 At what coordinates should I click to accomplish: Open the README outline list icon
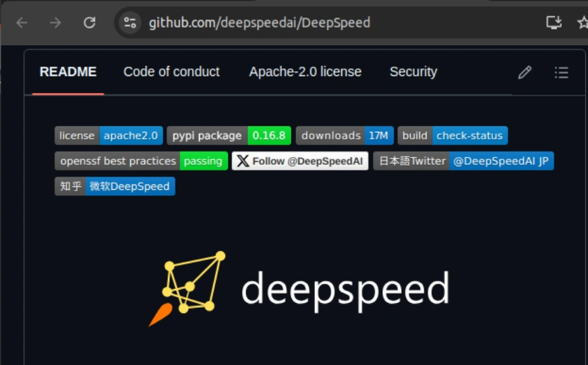click(x=562, y=72)
